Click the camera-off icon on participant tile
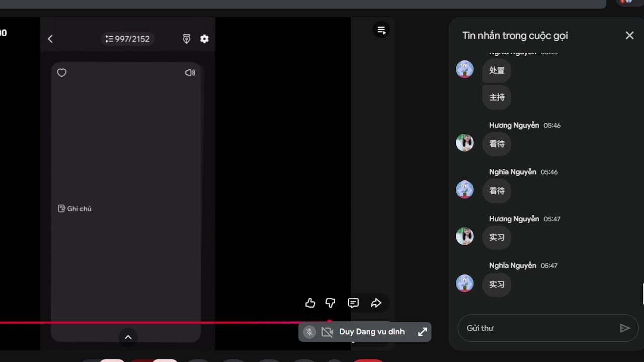The width and height of the screenshot is (644, 362). pyautogui.click(x=327, y=332)
